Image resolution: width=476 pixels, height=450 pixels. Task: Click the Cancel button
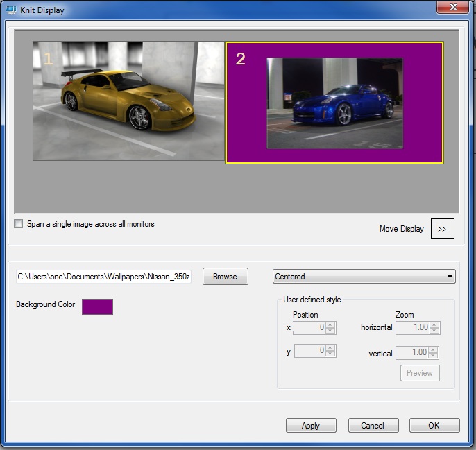373,426
